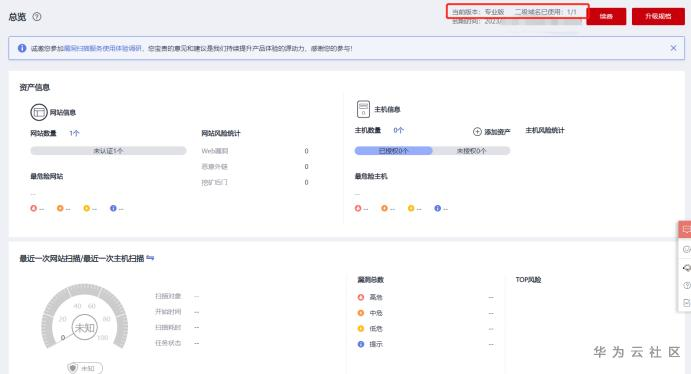Click the blue info icon in the banner
Viewport: 691px width, 374px height.
[x=22, y=48]
